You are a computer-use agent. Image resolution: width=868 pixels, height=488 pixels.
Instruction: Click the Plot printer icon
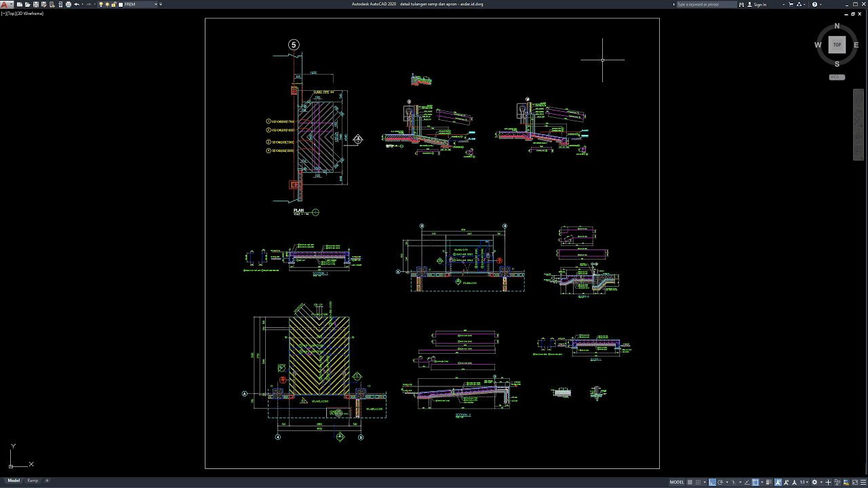tap(68, 4)
